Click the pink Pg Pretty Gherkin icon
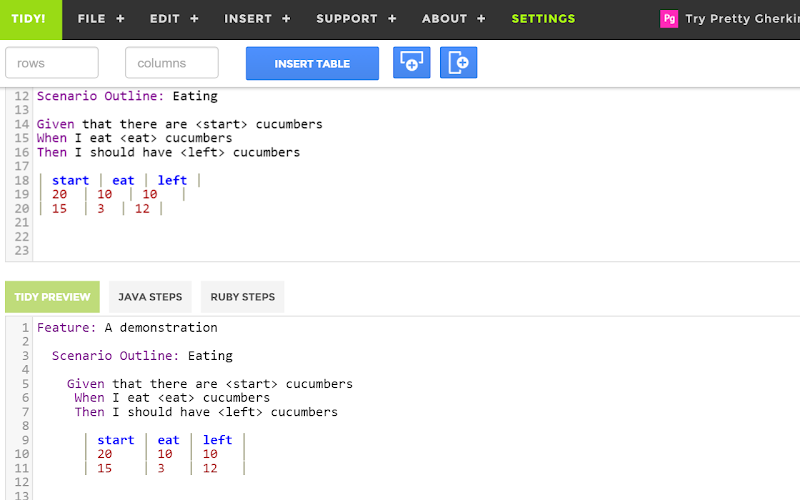Image resolution: width=800 pixels, height=500 pixels. click(x=668, y=19)
